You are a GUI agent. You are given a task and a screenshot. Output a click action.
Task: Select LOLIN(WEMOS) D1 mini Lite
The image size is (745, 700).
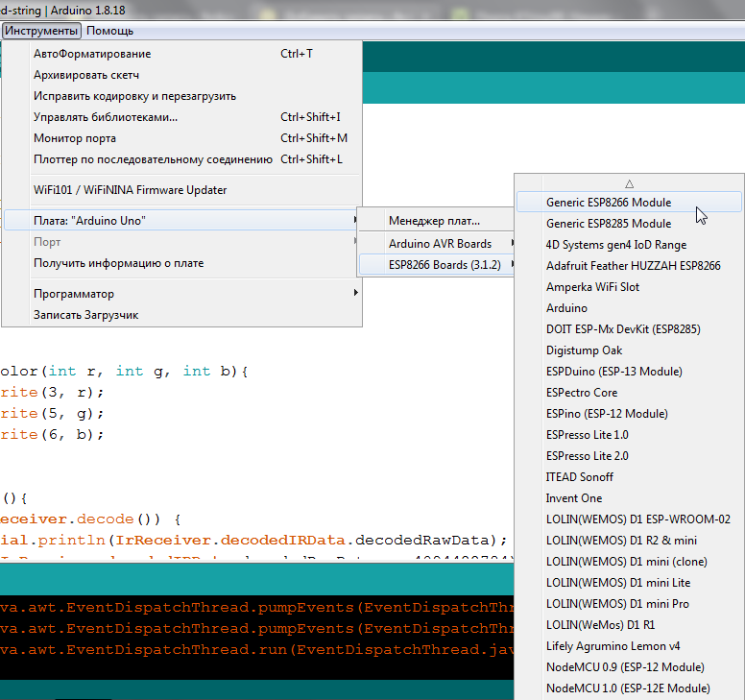point(629,583)
